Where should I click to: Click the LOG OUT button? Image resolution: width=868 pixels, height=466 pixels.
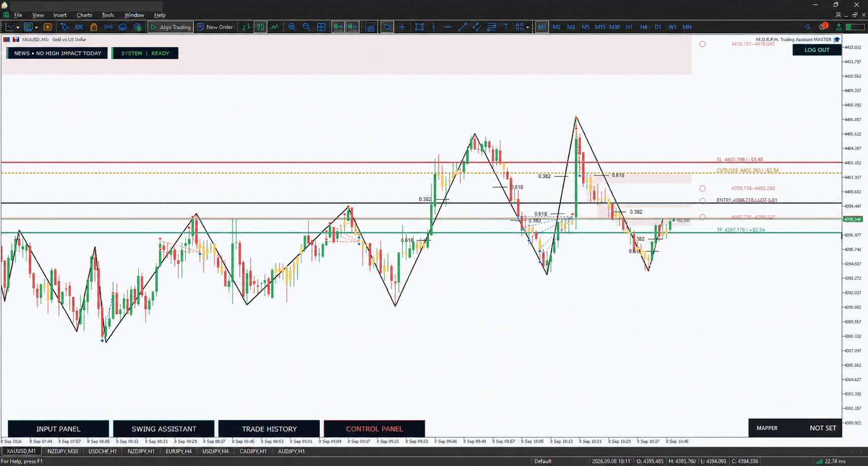tap(817, 50)
